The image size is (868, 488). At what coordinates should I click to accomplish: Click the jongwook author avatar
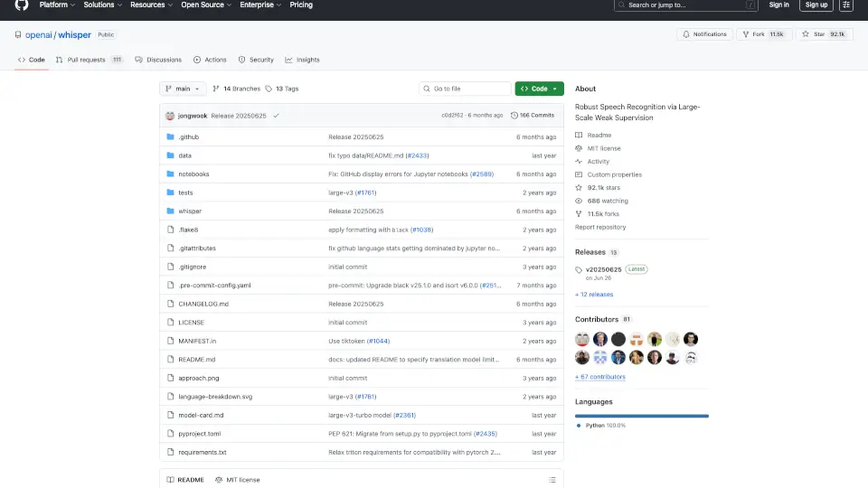coord(170,116)
